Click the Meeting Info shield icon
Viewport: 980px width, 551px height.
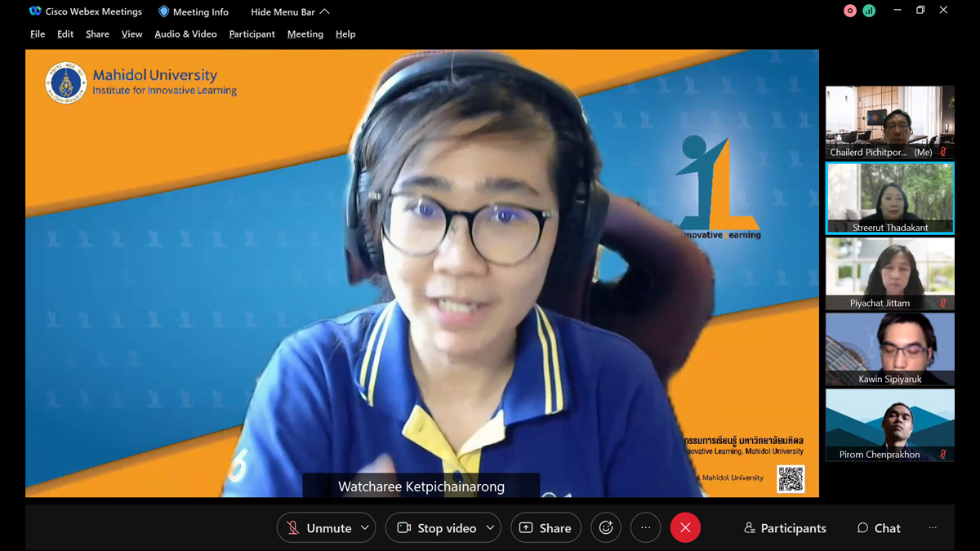coord(163,11)
